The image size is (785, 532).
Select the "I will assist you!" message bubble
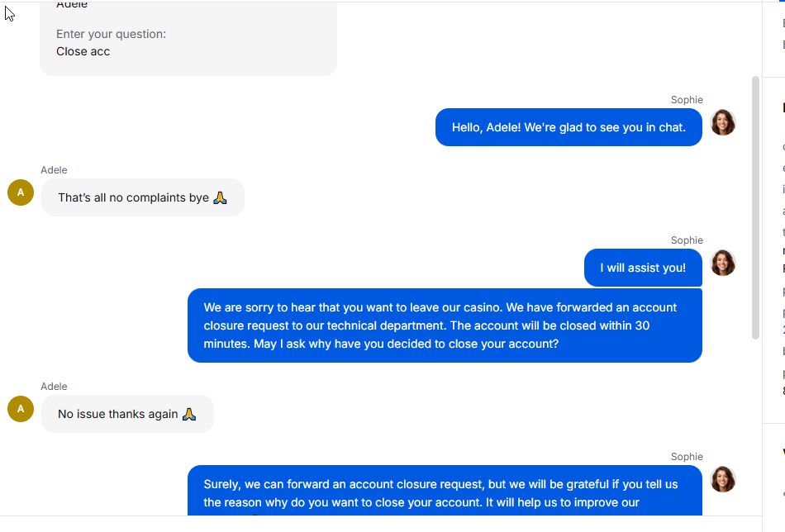[x=643, y=268]
